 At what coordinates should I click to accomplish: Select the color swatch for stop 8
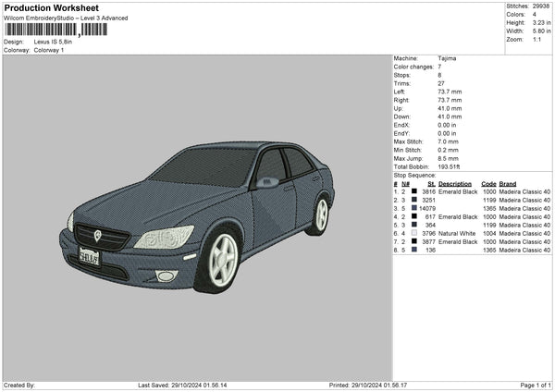[x=413, y=250]
